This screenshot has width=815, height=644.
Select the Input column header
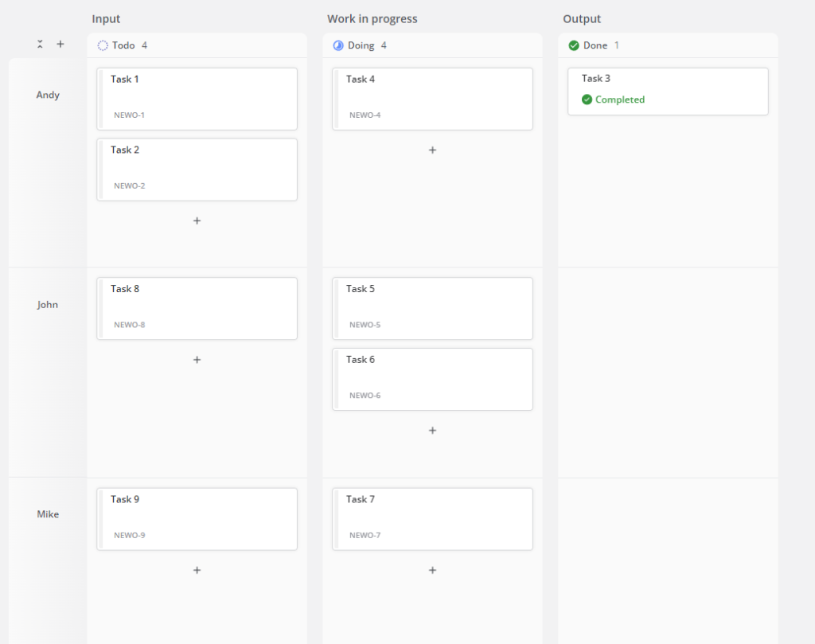coord(106,18)
